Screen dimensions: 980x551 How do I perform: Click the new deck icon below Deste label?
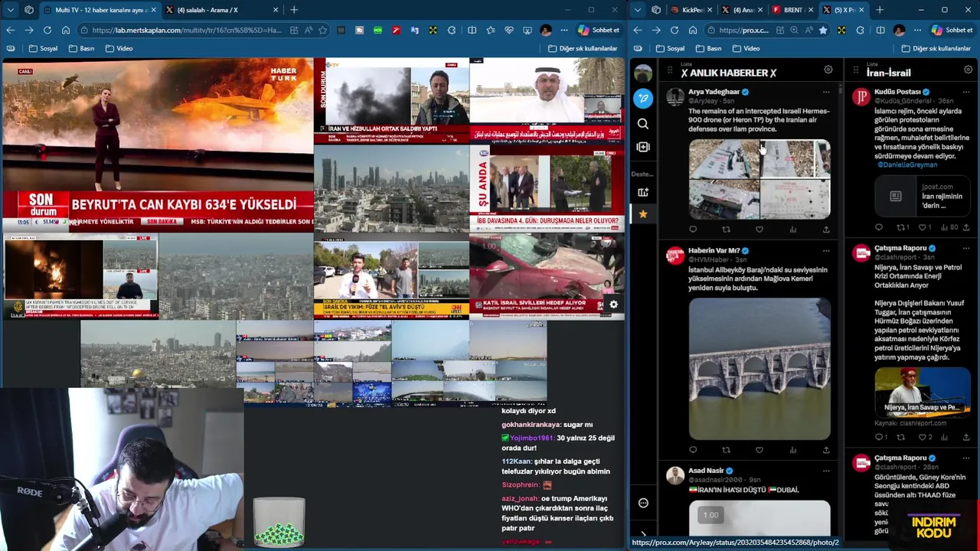tap(643, 192)
